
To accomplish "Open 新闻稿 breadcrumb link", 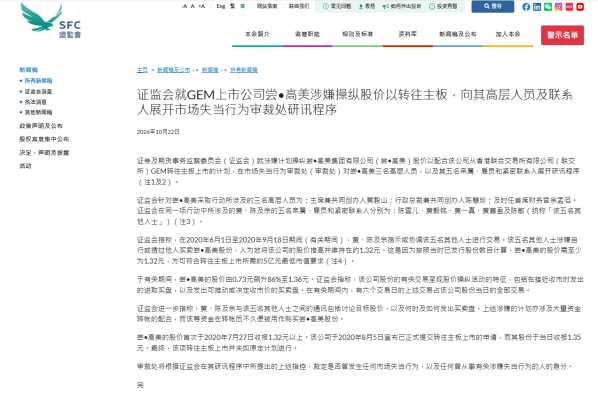I will click(x=210, y=70).
